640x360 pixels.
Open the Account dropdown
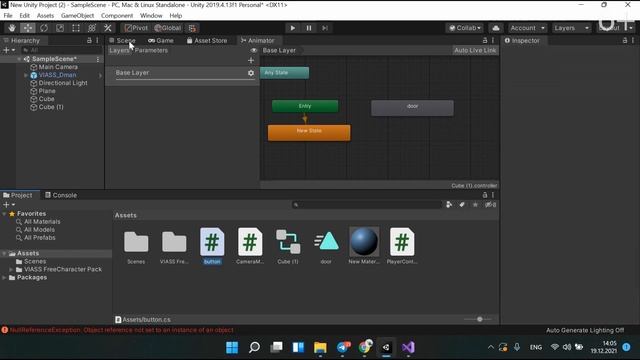coord(527,28)
